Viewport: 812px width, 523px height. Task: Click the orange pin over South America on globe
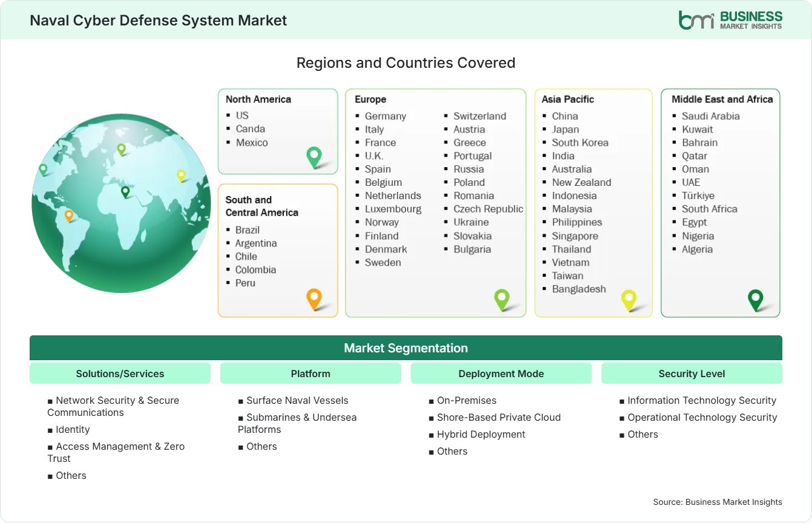pyautogui.click(x=69, y=215)
